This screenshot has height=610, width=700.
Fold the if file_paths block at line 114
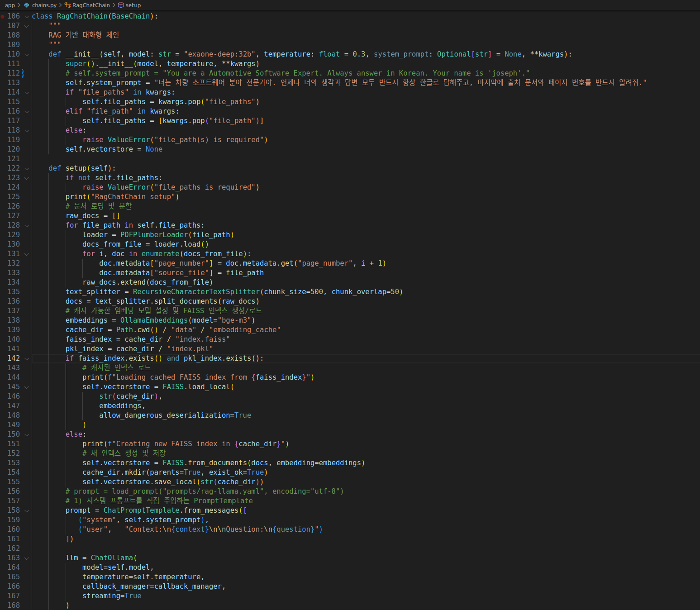pyautogui.click(x=27, y=92)
